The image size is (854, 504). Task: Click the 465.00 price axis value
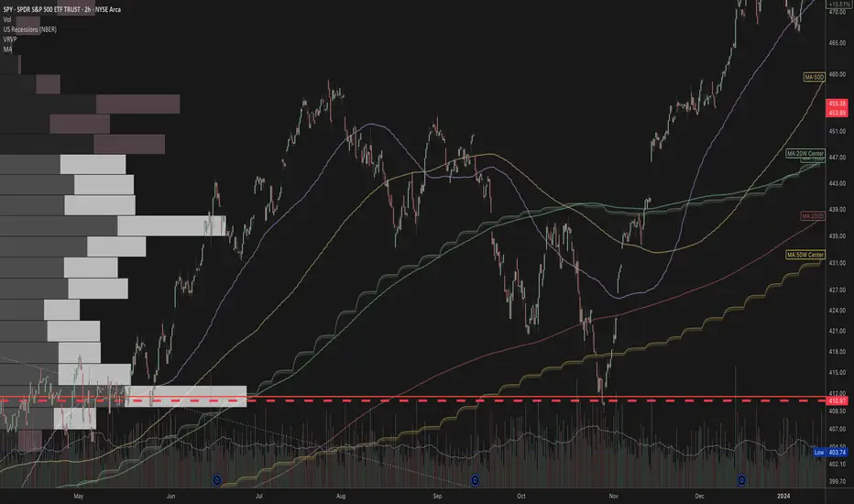point(838,42)
